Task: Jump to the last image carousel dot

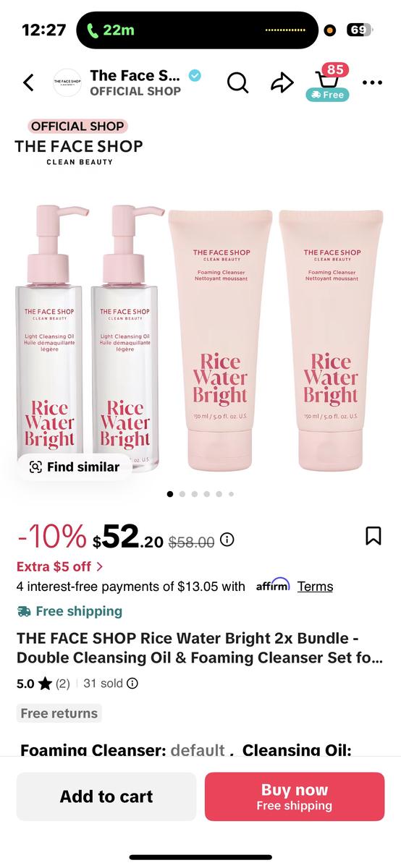Action: tap(231, 494)
